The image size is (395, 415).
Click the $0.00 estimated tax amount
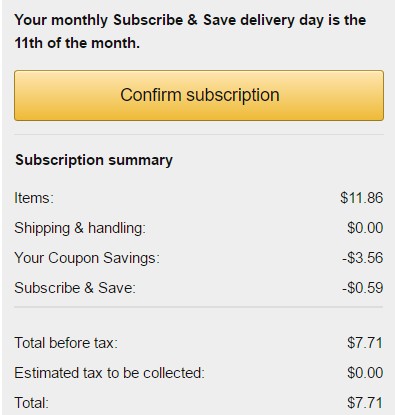(x=365, y=373)
